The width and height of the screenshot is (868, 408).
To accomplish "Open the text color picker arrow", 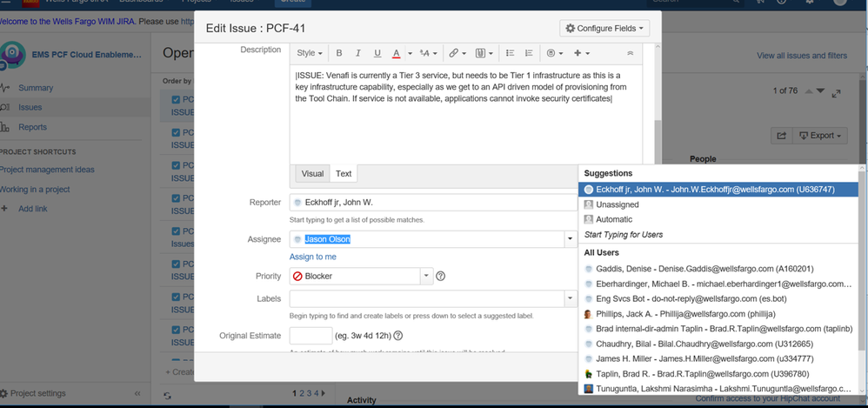I will pos(411,53).
